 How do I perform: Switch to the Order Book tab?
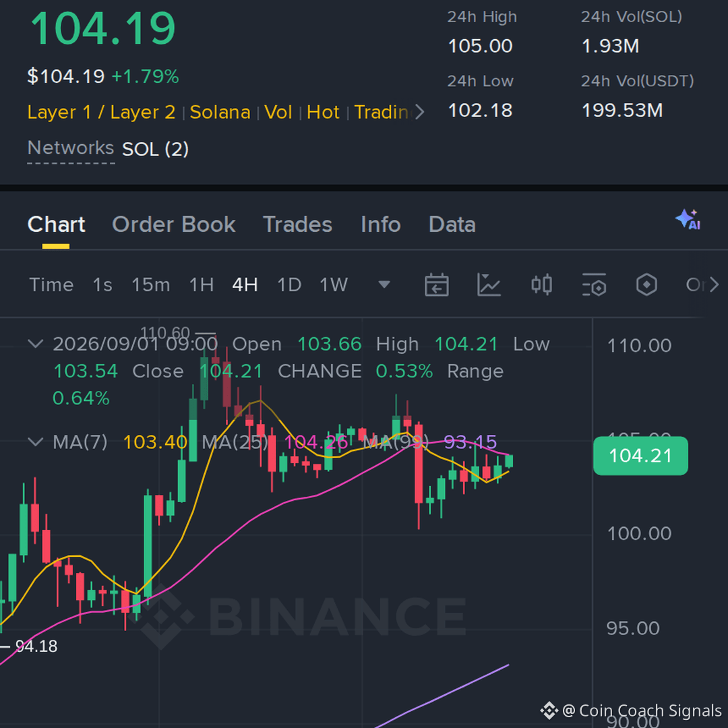(x=174, y=224)
